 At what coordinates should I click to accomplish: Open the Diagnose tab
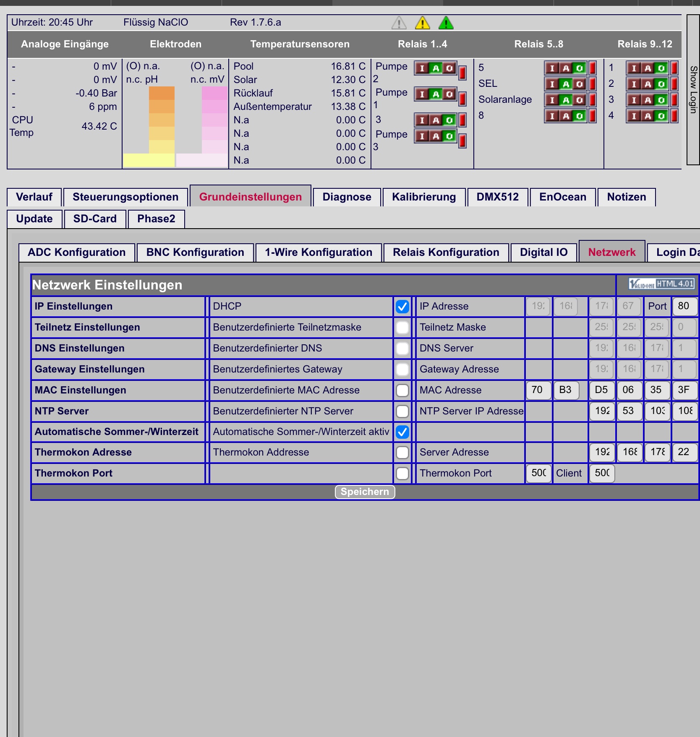coord(347,197)
